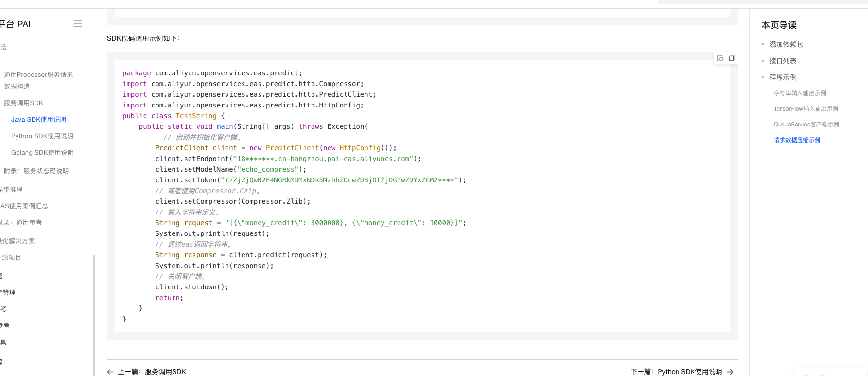868x376 pixels.
Task: Click left arrow of previous article
Action: [x=110, y=372]
